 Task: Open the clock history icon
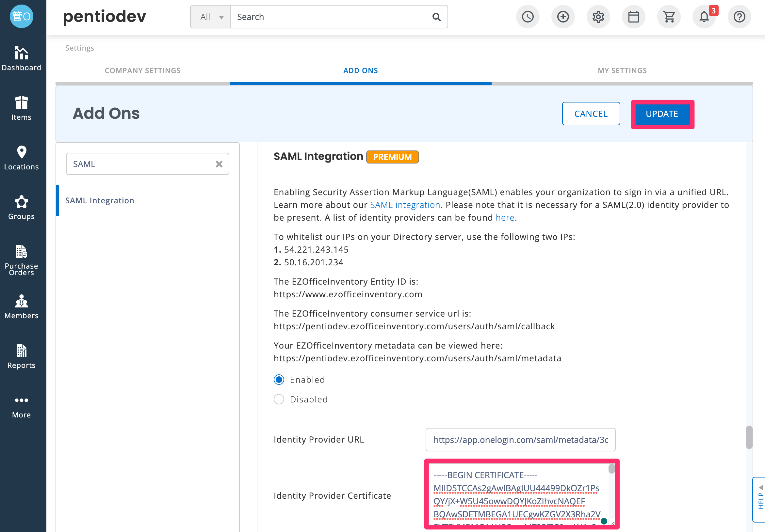coord(528,17)
